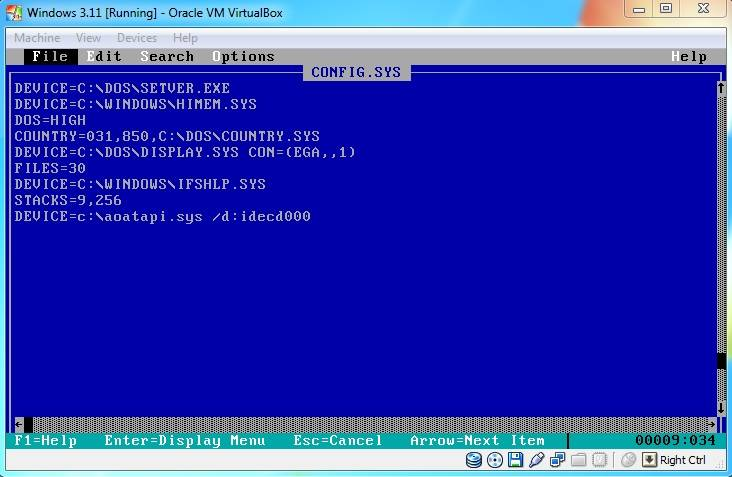Click the mouse integration status icon

click(x=628, y=460)
